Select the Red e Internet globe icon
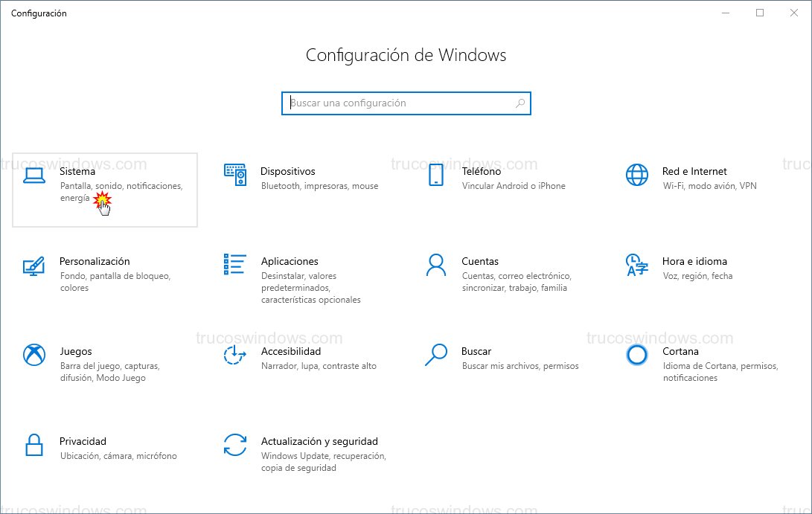 click(637, 175)
